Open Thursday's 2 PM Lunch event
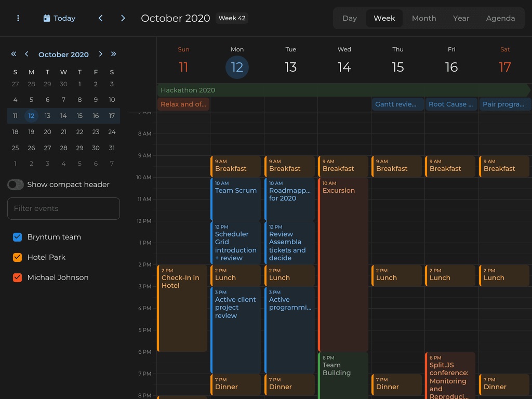 pyautogui.click(x=396, y=275)
